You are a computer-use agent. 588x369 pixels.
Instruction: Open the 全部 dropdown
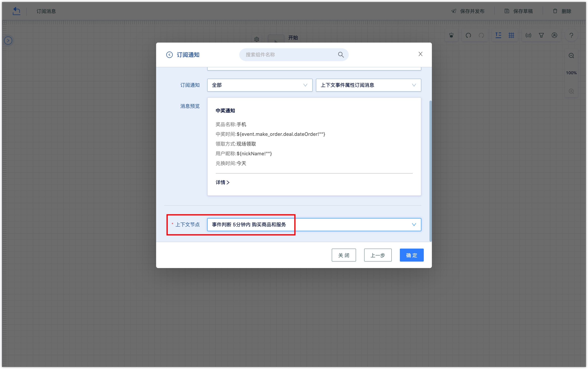[x=260, y=85]
